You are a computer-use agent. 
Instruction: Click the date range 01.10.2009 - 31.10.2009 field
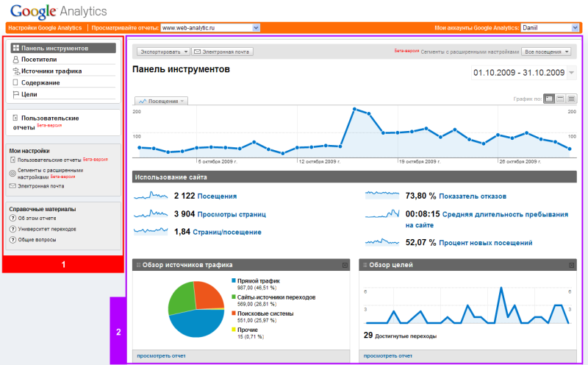pyautogui.click(x=519, y=72)
